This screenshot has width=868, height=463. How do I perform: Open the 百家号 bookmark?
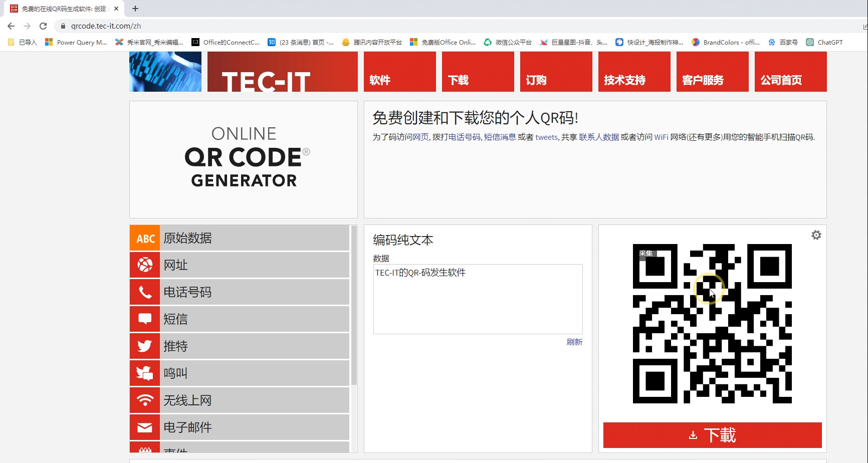(783, 43)
